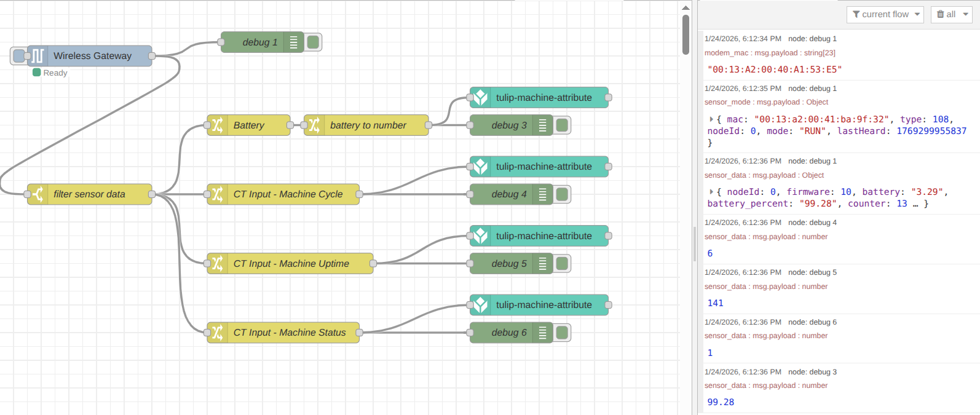Click the debug 5 node label

click(508, 264)
